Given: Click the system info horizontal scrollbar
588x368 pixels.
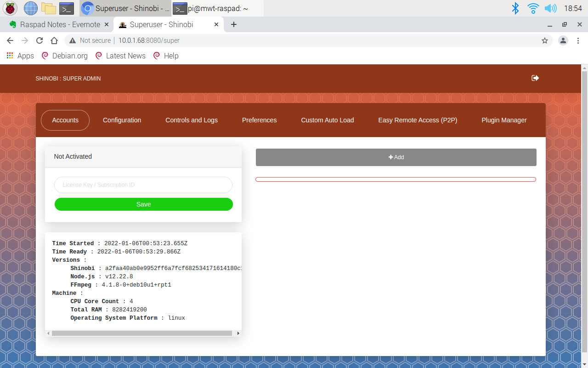Looking at the screenshot, I should 141,333.
